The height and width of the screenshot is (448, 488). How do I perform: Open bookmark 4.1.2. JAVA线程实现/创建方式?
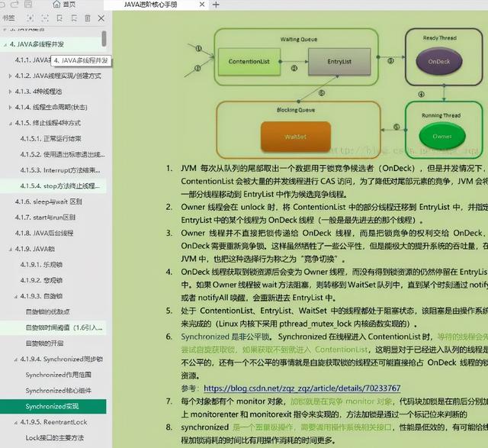pos(58,76)
